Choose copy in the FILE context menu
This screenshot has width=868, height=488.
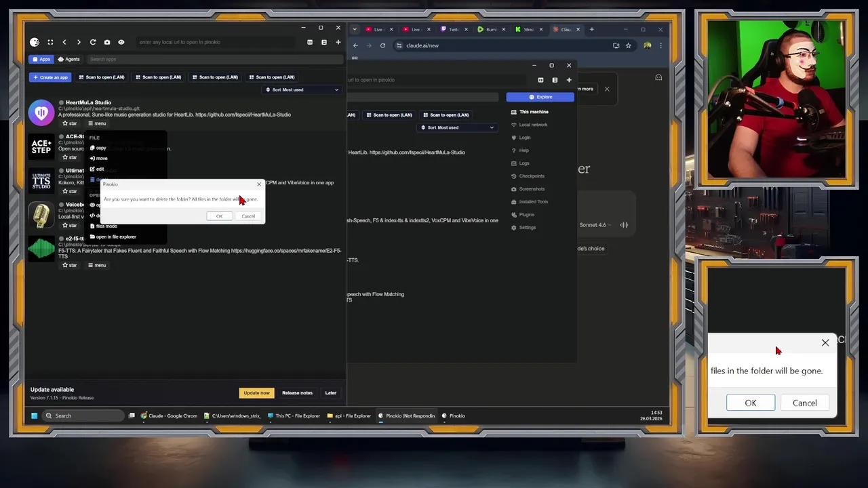click(98, 148)
